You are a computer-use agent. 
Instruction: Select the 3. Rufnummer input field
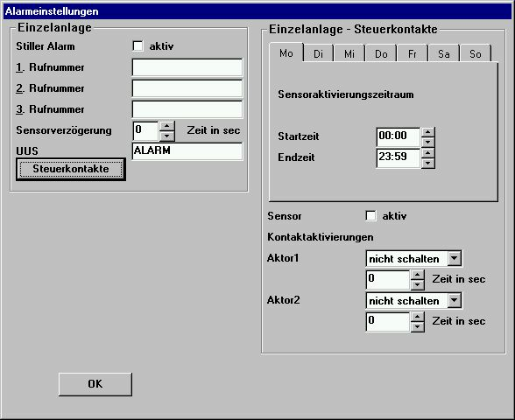(x=187, y=109)
